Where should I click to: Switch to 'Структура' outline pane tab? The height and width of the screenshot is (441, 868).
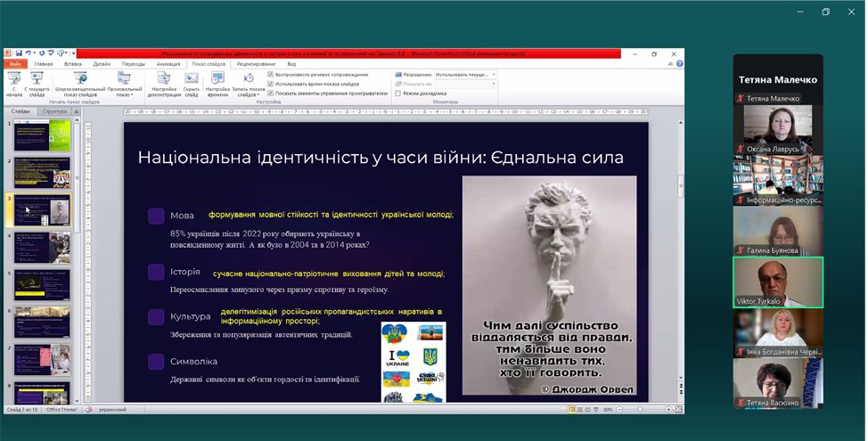click(x=54, y=111)
